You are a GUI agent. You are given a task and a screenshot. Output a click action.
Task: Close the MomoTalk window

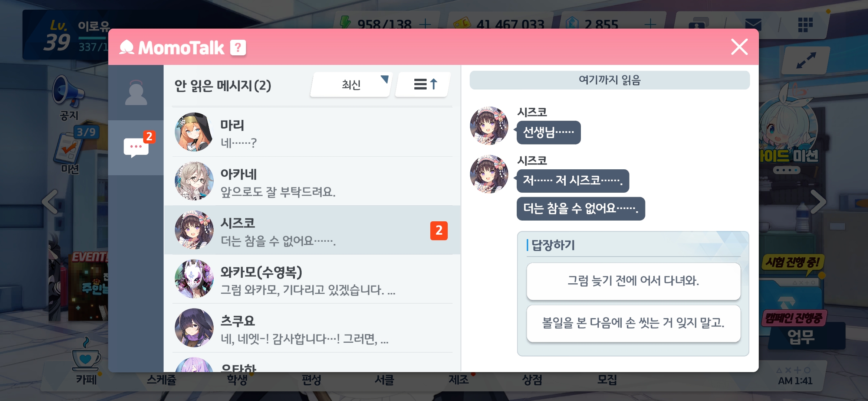click(739, 47)
